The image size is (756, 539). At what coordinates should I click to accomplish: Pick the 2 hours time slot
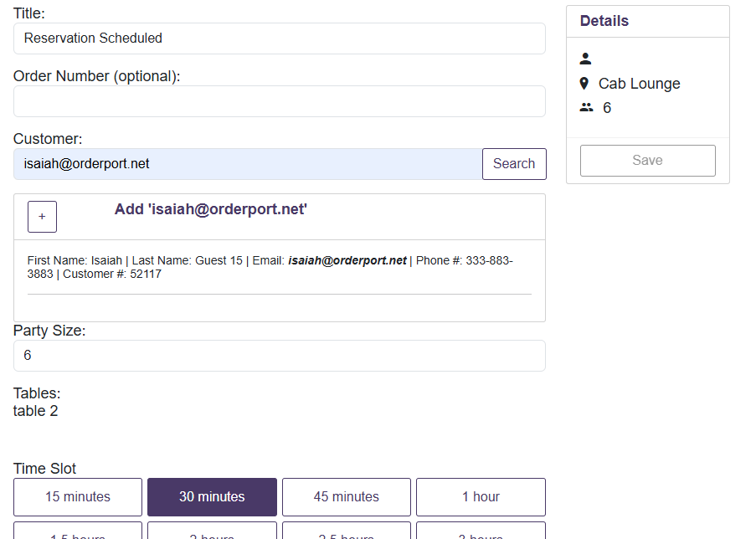point(212,533)
